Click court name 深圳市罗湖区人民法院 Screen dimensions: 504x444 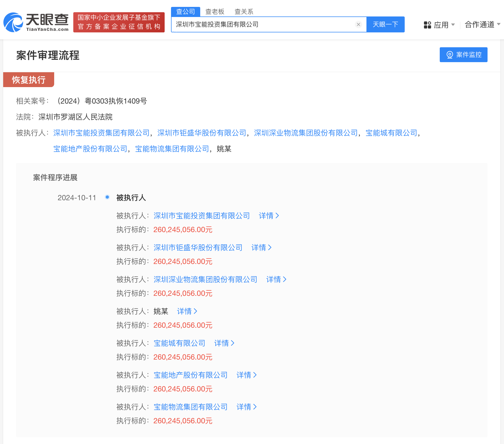[75, 117]
